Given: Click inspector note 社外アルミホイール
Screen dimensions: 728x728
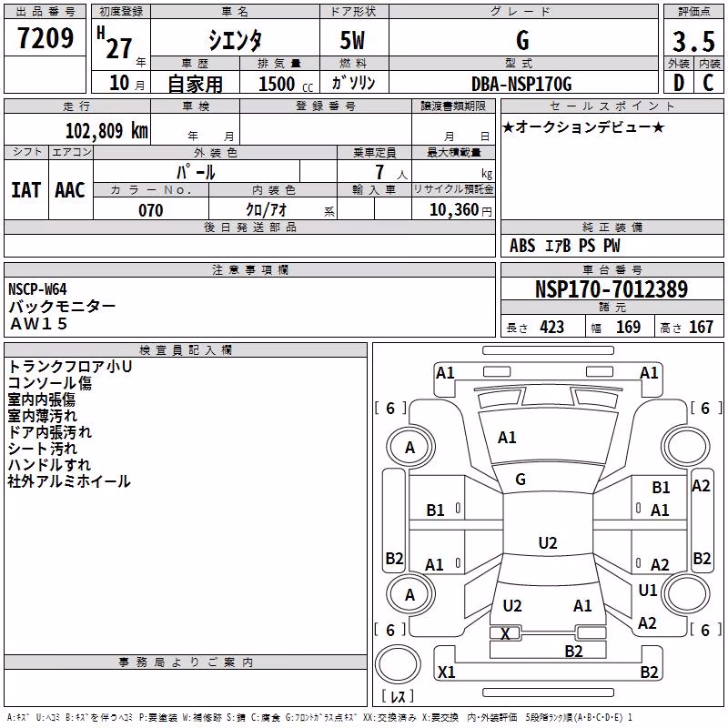Looking at the screenshot, I should click(69, 481).
